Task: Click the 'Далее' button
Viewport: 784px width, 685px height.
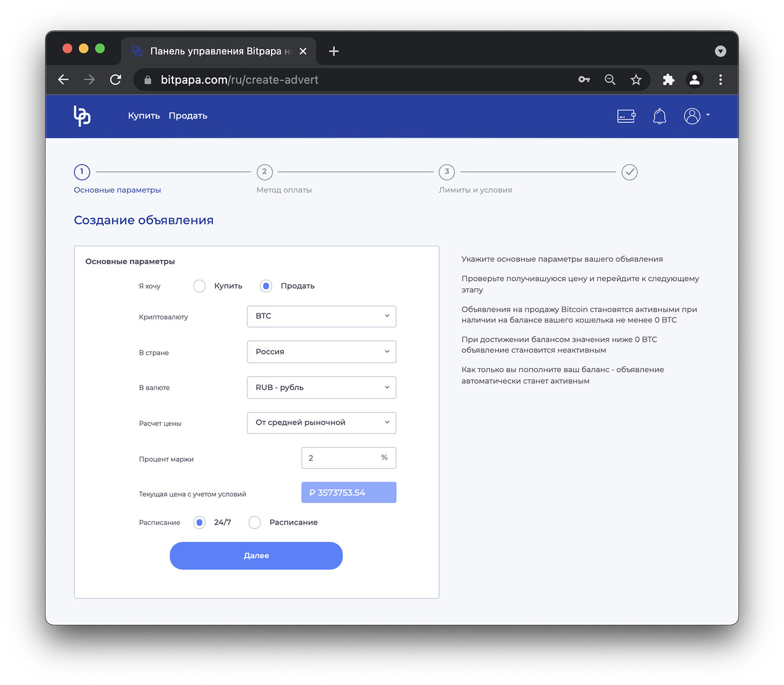Action: coord(256,556)
